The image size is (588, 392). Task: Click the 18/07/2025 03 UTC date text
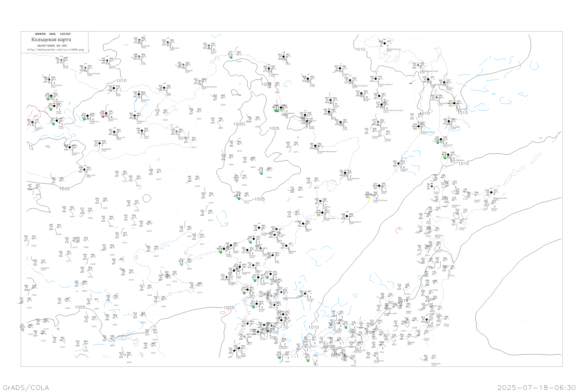click(52, 46)
